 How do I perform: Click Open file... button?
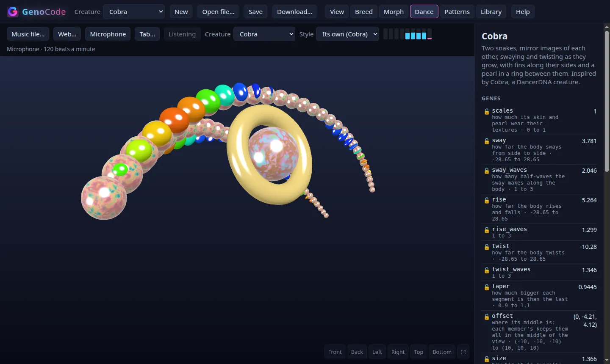(218, 12)
